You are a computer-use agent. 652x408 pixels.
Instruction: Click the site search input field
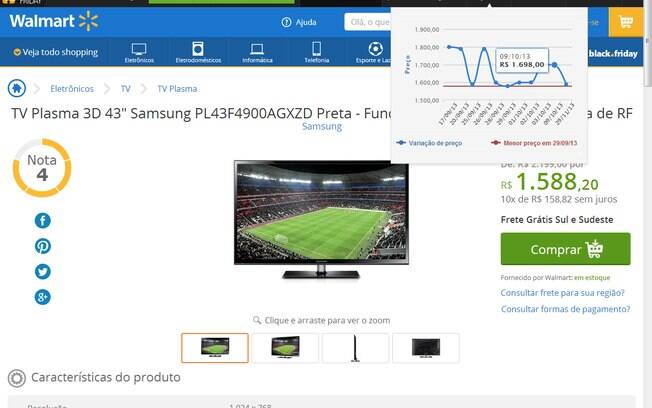pos(367,22)
